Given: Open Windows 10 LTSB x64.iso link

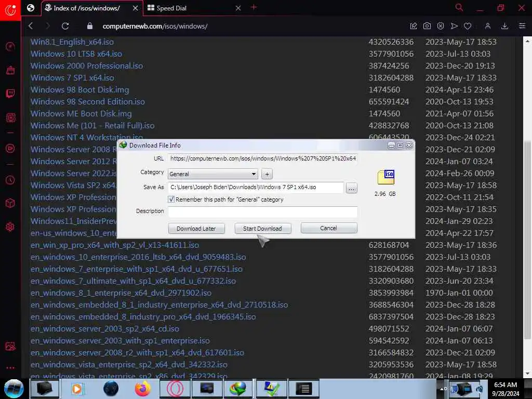Looking at the screenshot, I should pyautogui.click(x=76, y=54).
